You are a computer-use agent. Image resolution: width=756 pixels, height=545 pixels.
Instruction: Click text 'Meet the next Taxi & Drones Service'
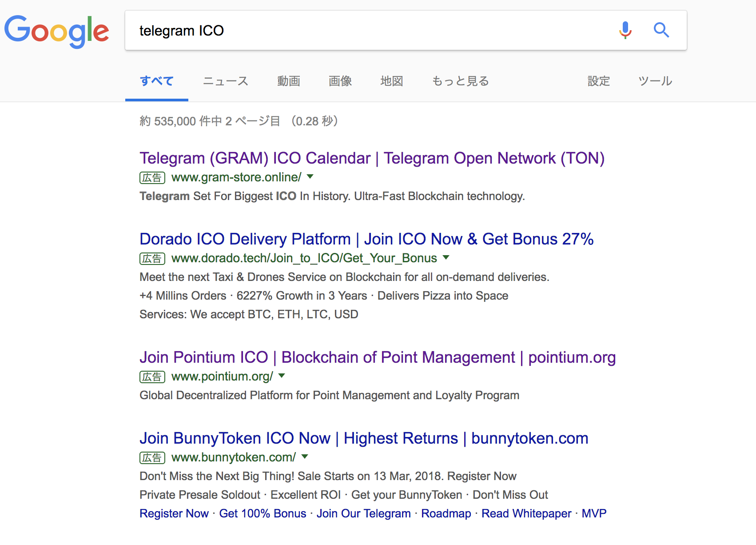(241, 277)
